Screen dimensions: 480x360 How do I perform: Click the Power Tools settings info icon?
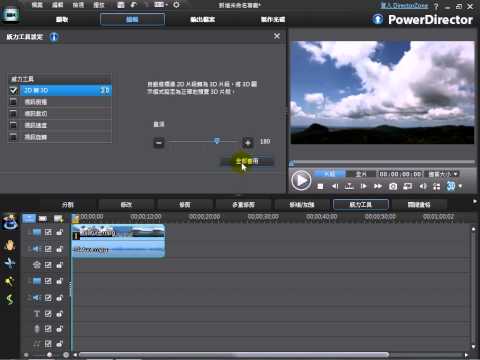click(54, 37)
